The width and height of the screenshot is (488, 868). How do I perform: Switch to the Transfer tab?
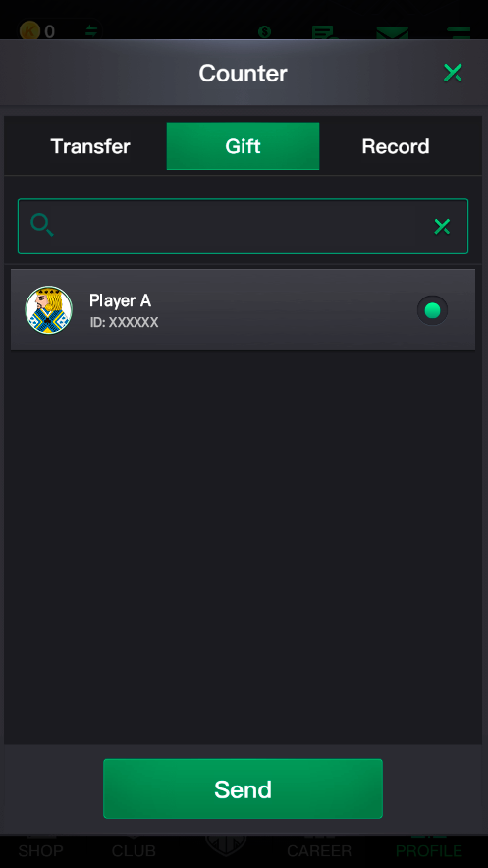coord(90,146)
